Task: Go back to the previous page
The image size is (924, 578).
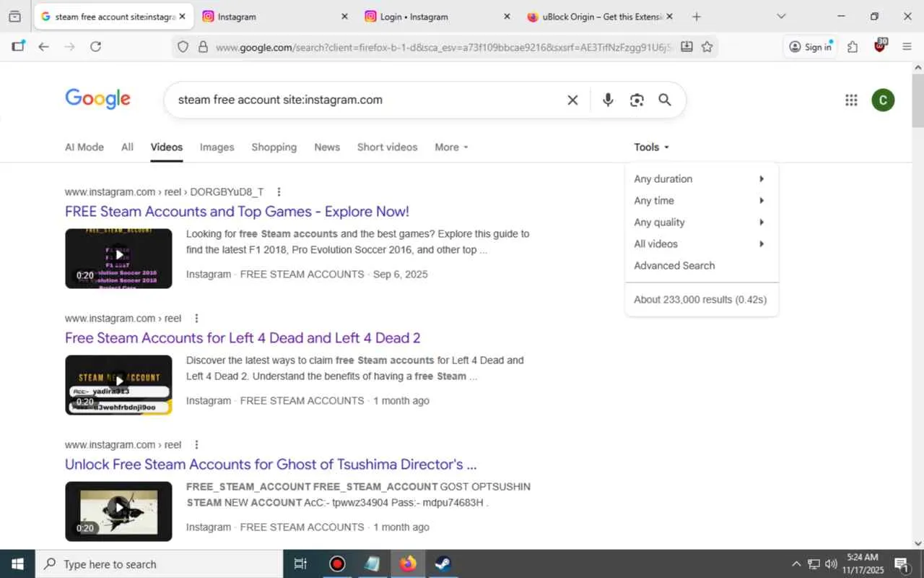Action: 43,47
